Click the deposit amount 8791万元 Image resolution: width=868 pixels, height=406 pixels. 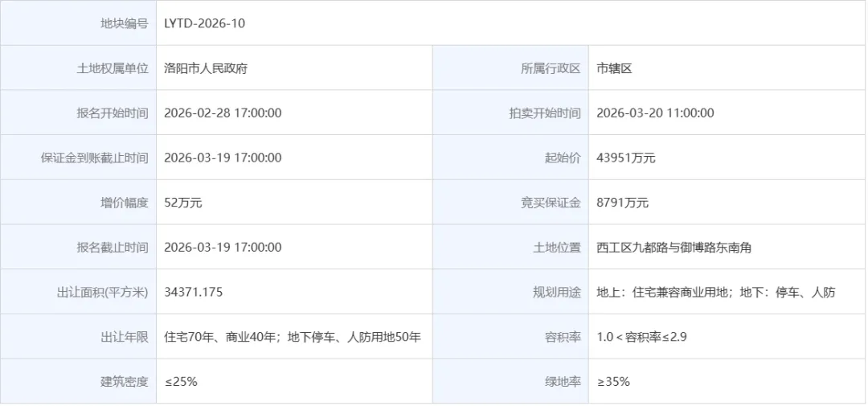click(x=623, y=203)
